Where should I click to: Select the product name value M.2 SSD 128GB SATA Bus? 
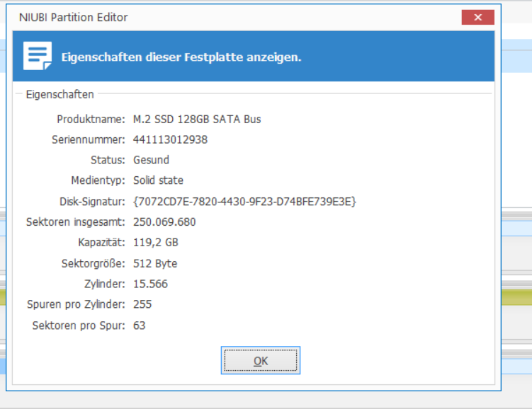(197, 120)
